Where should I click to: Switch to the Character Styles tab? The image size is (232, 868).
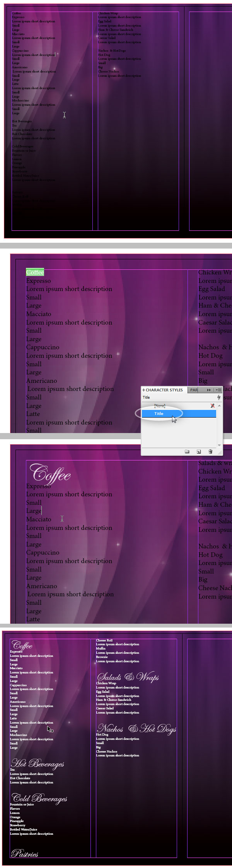[x=164, y=390]
